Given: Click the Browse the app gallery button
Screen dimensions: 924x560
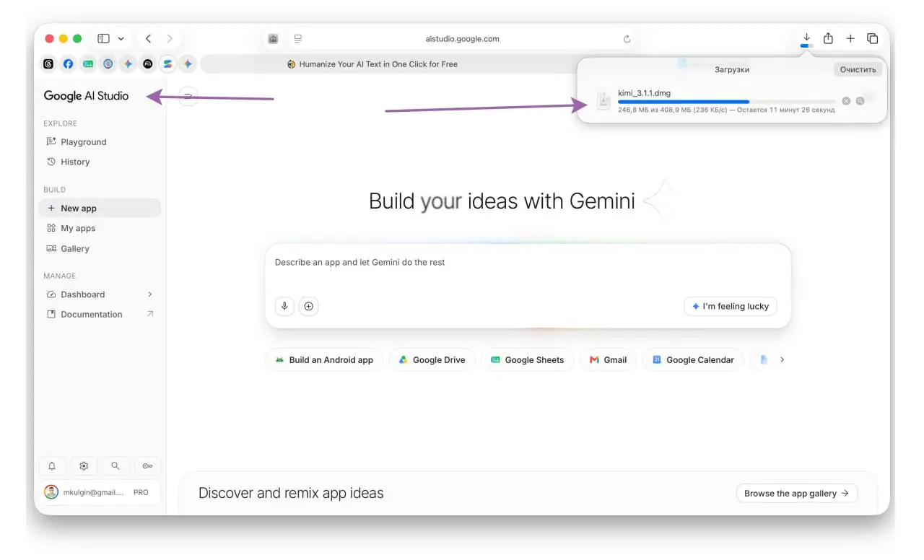Looking at the screenshot, I should coord(797,494).
